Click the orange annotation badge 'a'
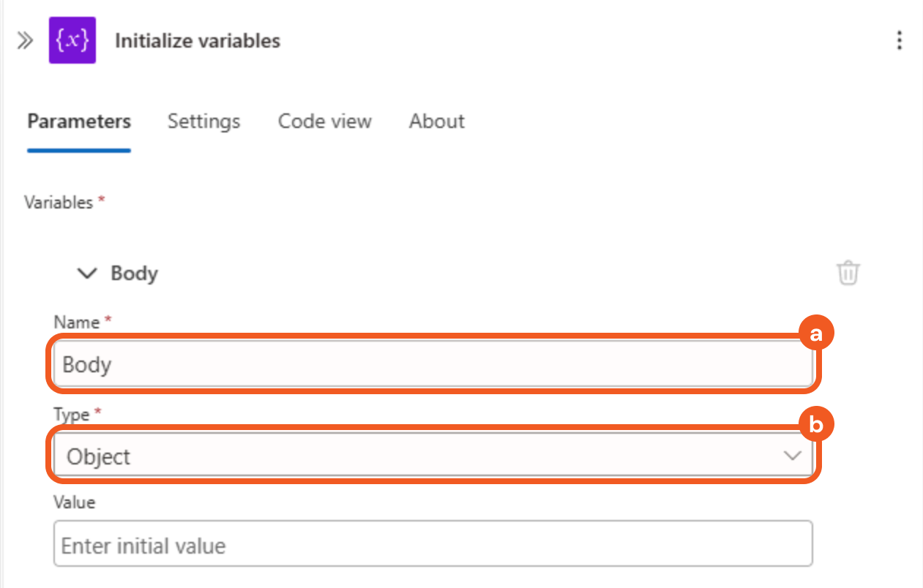Viewport: 923px width, 588px height. tap(816, 334)
